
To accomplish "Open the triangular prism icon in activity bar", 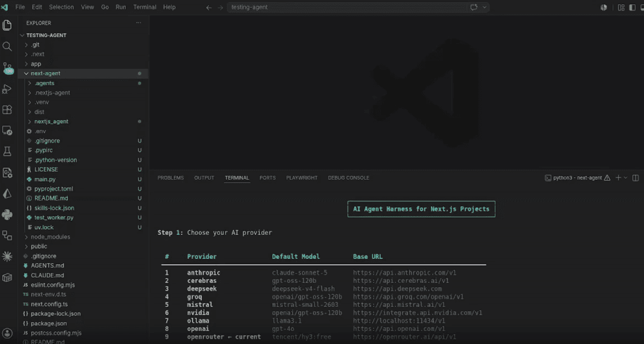I will pyautogui.click(x=7, y=193).
